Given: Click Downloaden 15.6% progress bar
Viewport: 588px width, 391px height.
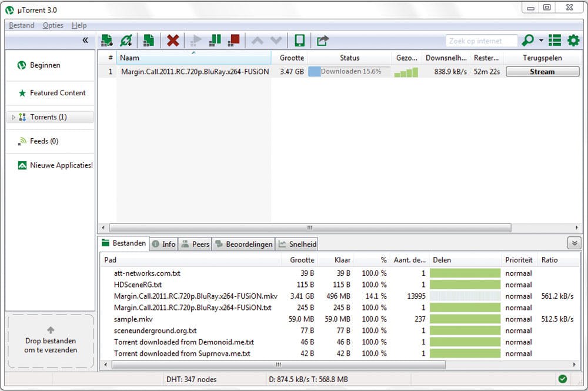Looking at the screenshot, I should pyautogui.click(x=349, y=71).
